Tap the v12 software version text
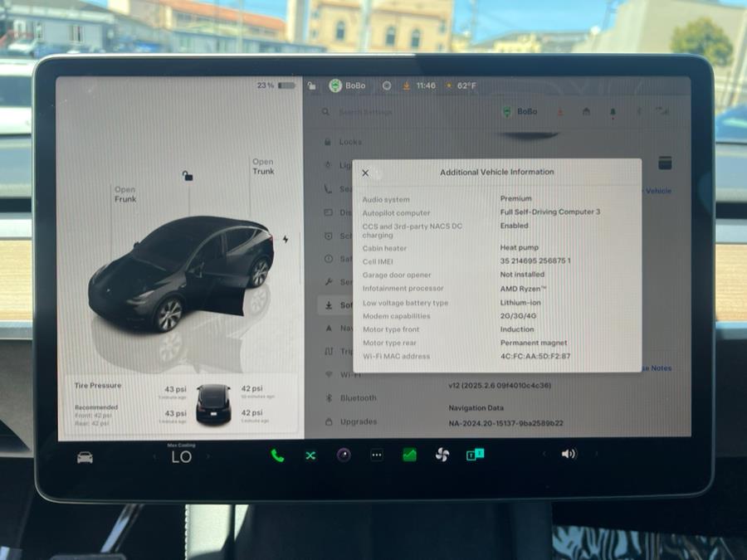Image resolution: width=747 pixels, height=560 pixels. 500,385
